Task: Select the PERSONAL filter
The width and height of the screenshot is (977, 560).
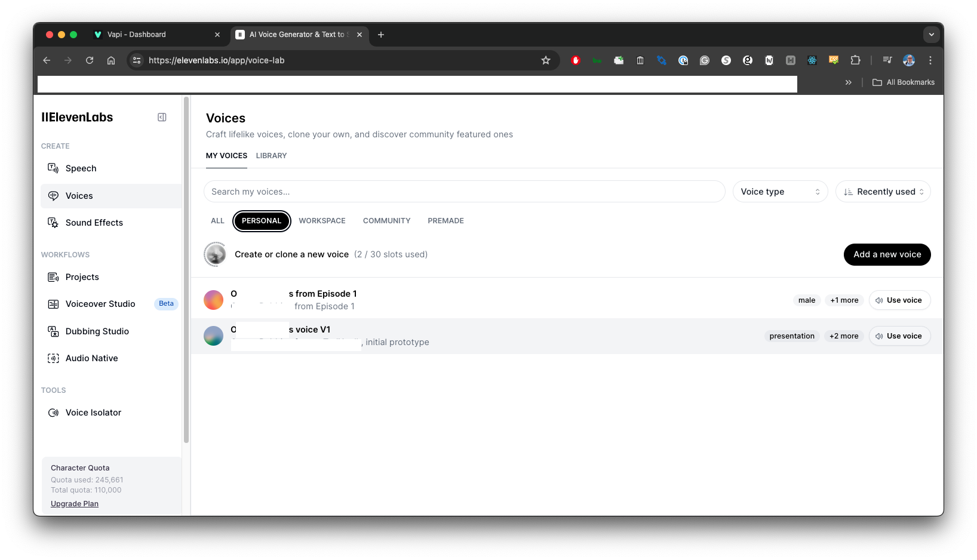Action: tap(262, 221)
